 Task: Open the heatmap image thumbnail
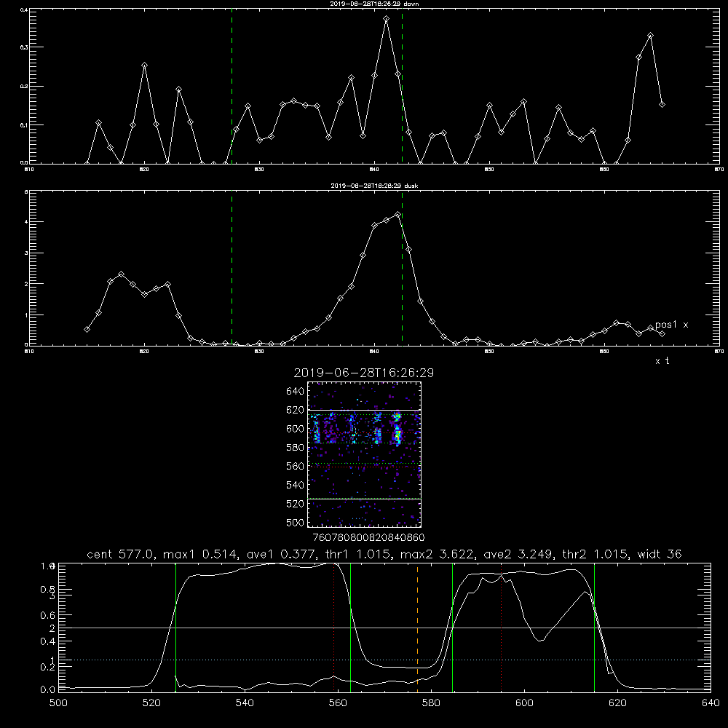364,454
